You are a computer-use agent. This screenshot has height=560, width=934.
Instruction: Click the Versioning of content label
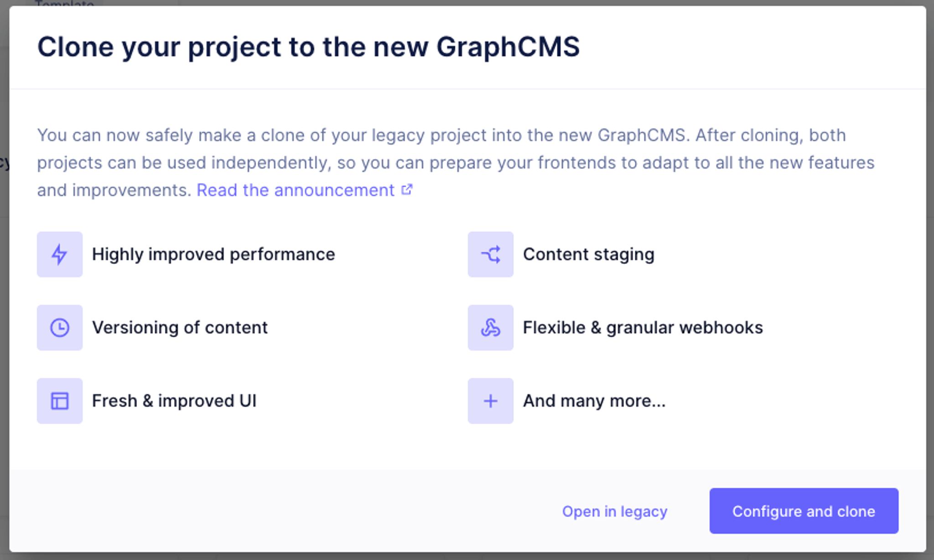pos(180,328)
